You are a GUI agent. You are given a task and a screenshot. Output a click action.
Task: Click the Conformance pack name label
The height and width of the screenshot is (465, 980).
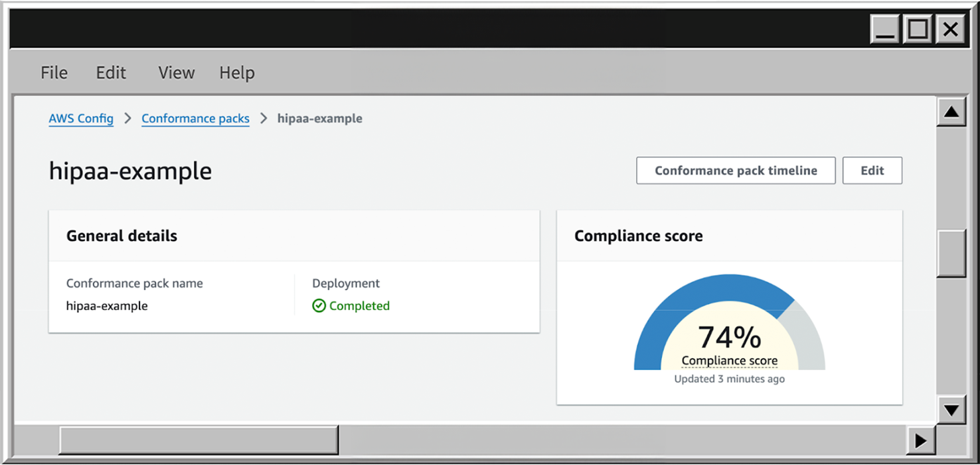click(135, 283)
